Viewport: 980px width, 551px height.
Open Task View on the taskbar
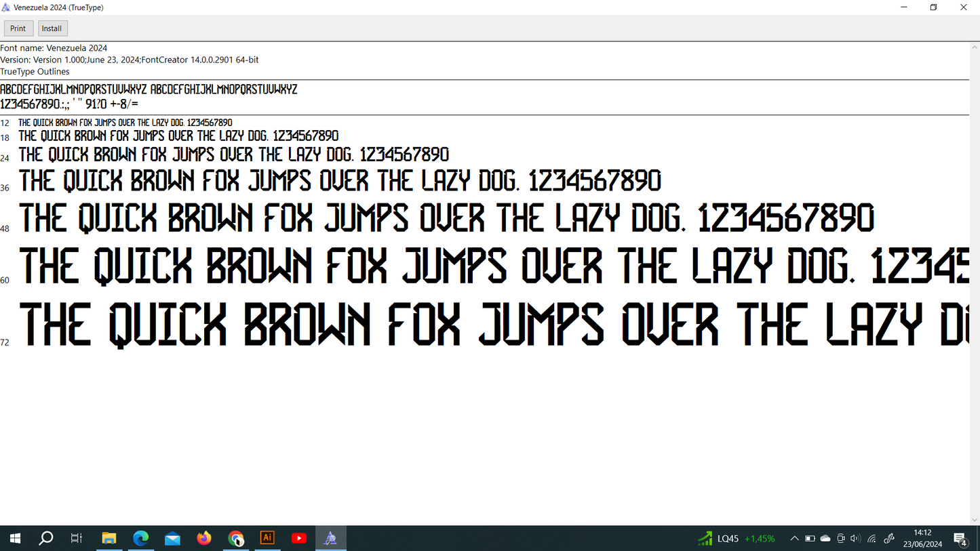(x=77, y=538)
